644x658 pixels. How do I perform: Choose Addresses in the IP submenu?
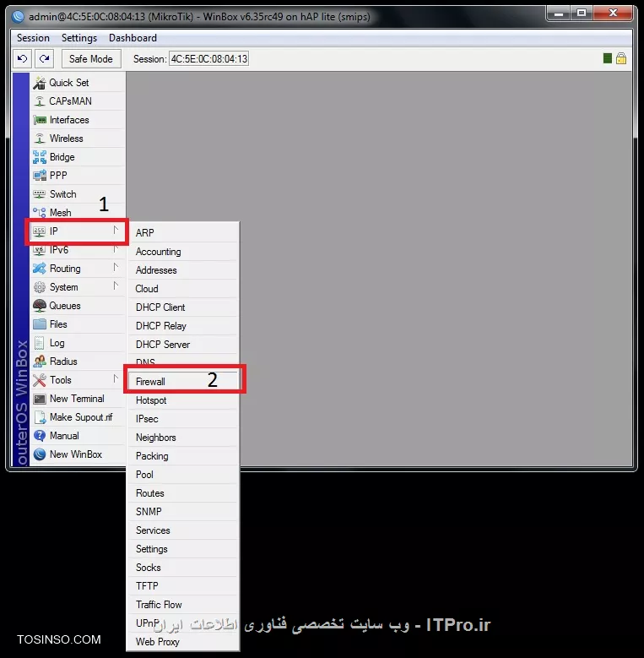(183, 269)
